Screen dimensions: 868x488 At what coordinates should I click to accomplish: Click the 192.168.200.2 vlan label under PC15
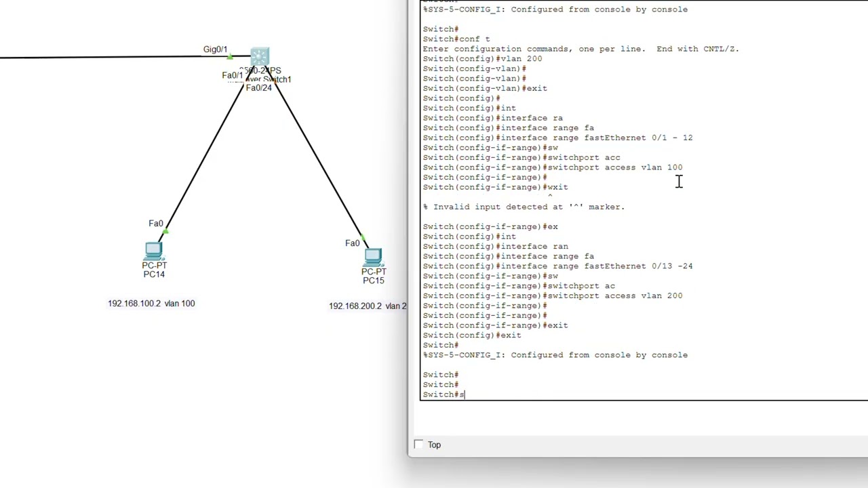pos(368,306)
